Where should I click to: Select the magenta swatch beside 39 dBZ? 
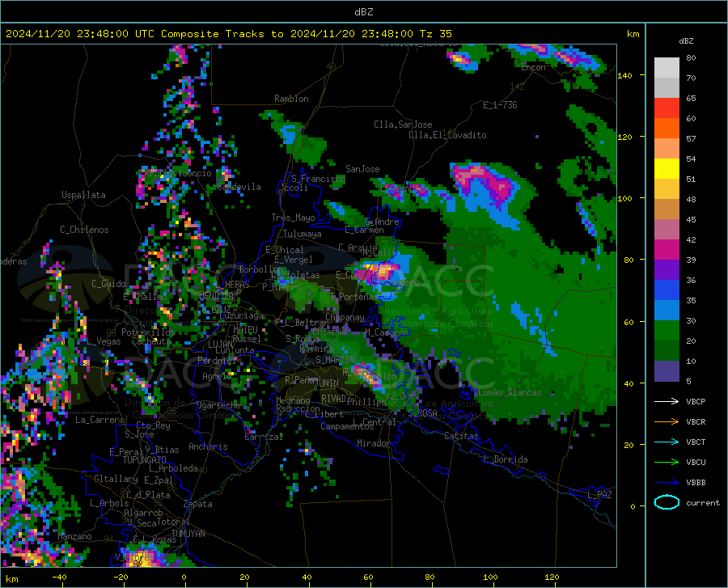pos(667,250)
